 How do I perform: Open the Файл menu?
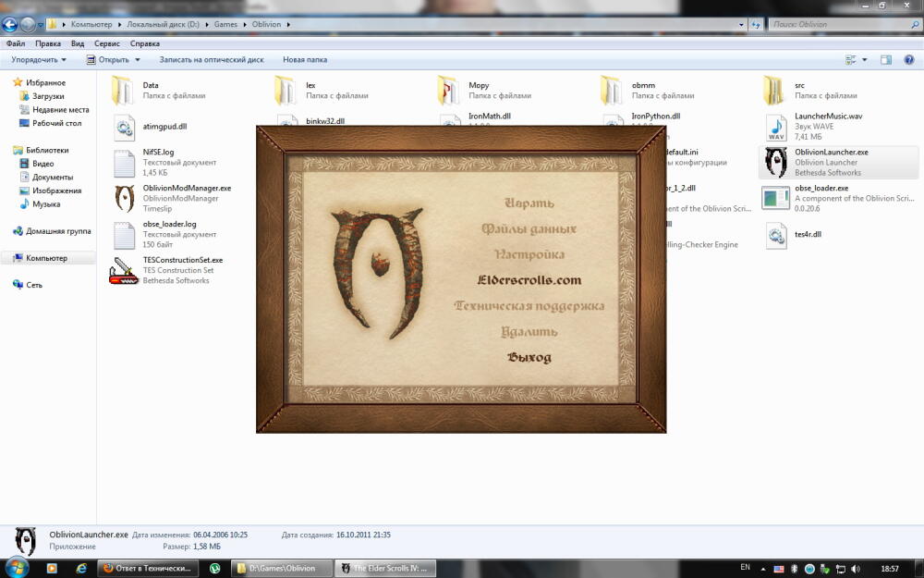click(x=16, y=43)
